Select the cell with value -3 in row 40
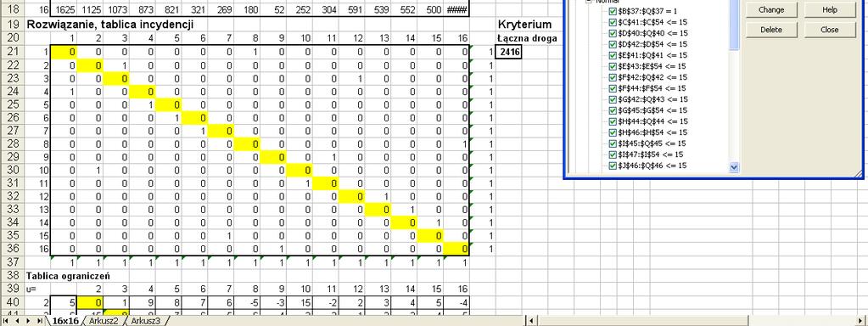This screenshot has width=868, height=326. click(x=273, y=301)
